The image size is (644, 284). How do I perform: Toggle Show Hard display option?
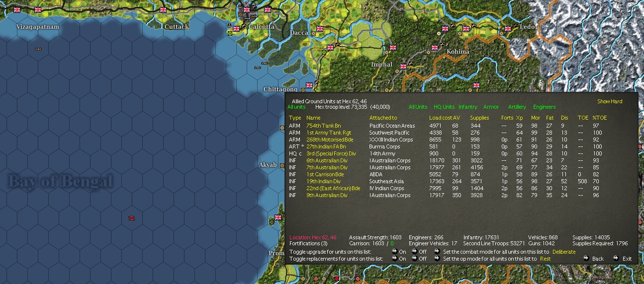(610, 101)
